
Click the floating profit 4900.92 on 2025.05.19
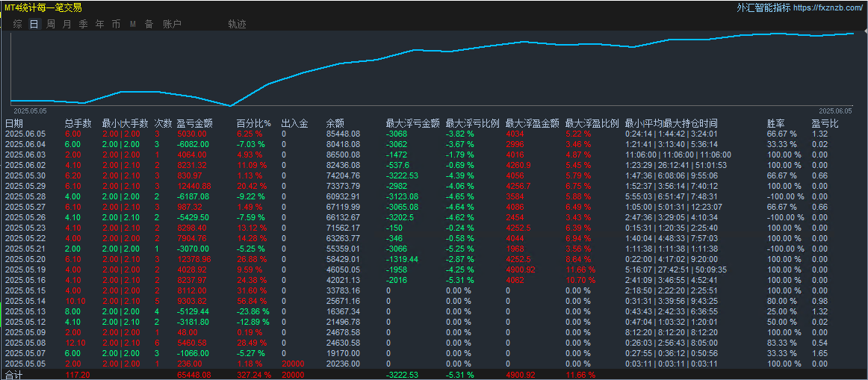click(x=521, y=270)
